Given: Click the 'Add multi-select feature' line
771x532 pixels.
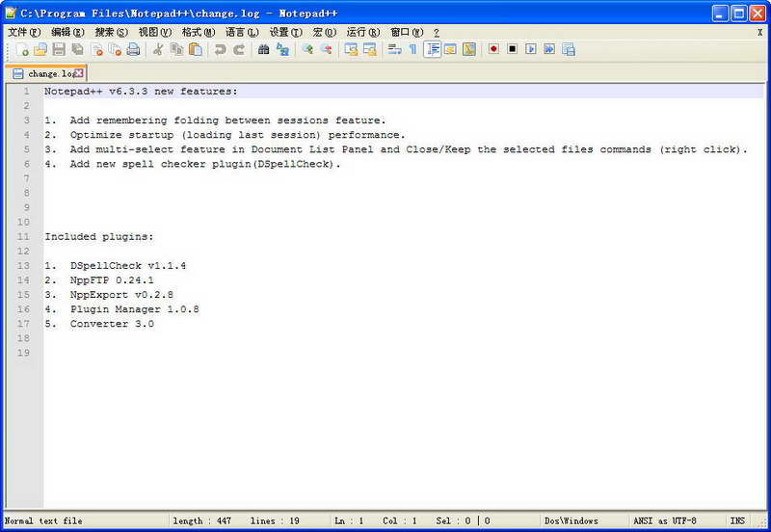Looking at the screenshot, I should point(396,149).
